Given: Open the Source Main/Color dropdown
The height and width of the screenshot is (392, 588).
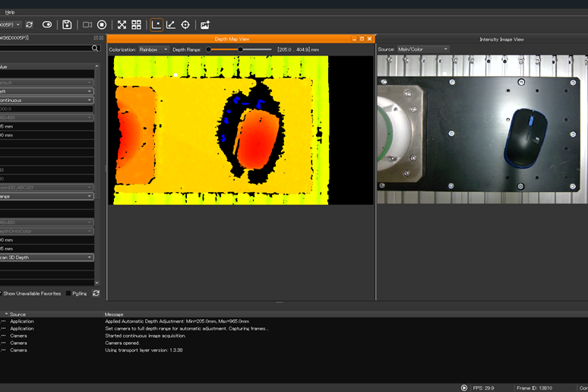Looking at the screenshot, I should (422, 49).
